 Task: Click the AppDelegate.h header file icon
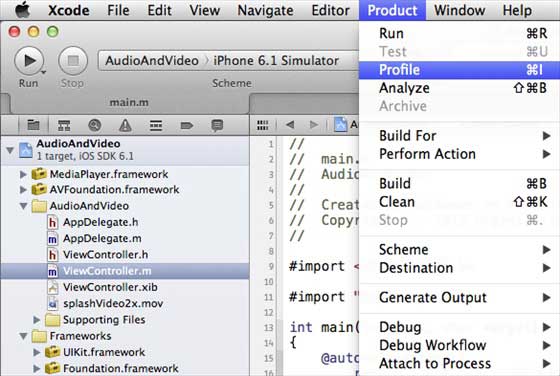click(52, 222)
